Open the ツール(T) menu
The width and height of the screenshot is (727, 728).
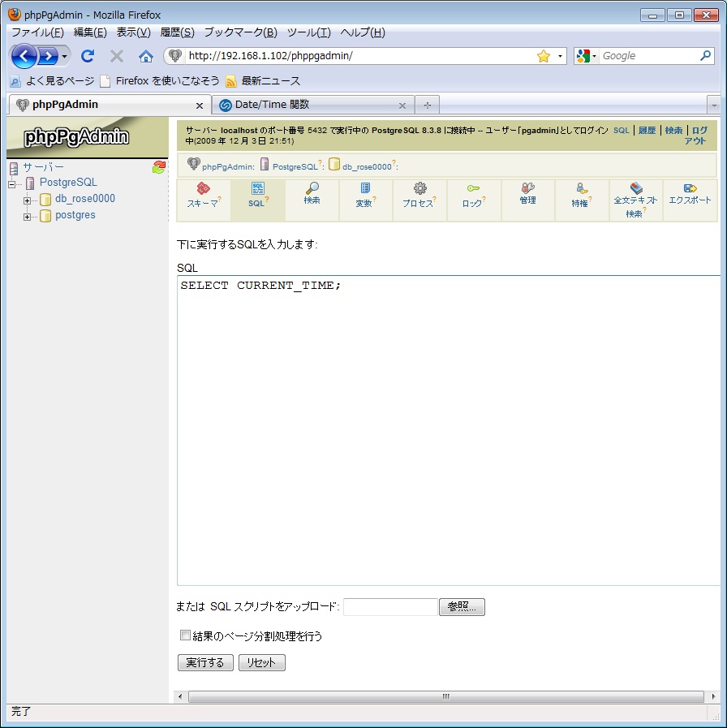point(308,32)
